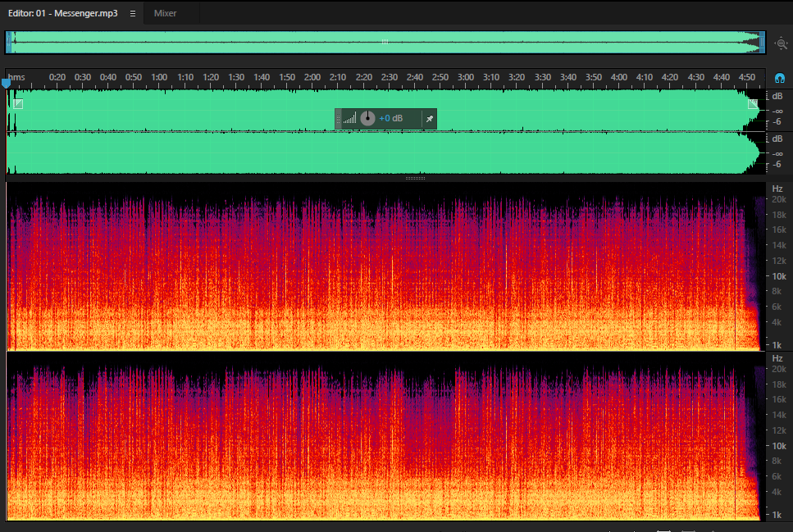Click the HUD volume bars icon
793x532 pixels.
pos(349,118)
